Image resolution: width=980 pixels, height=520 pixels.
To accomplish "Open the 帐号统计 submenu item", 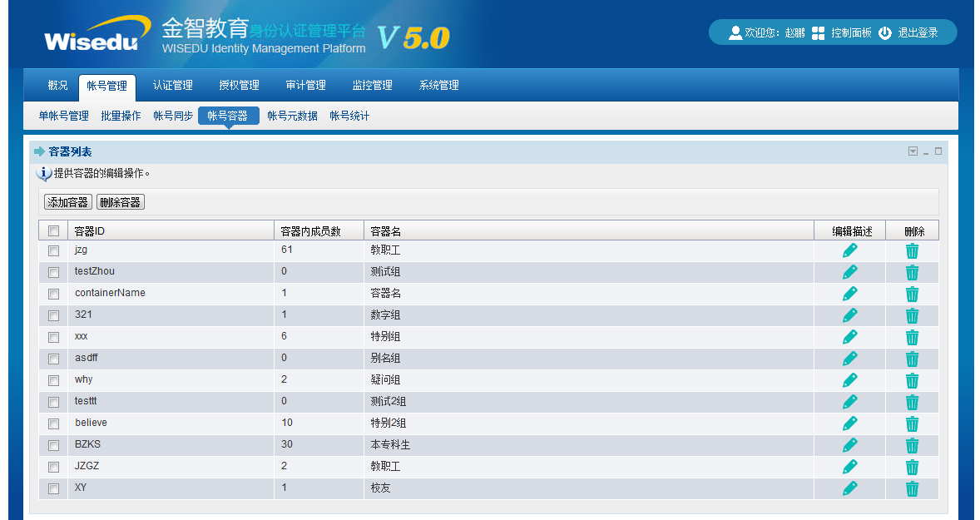I will pyautogui.click(x=349, y=116).
